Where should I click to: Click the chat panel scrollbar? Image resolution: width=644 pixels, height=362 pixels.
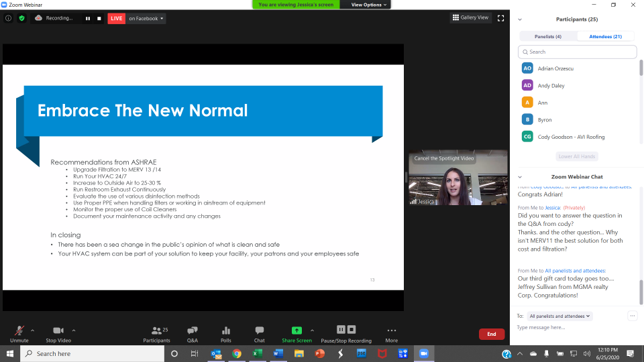point(641,292)
